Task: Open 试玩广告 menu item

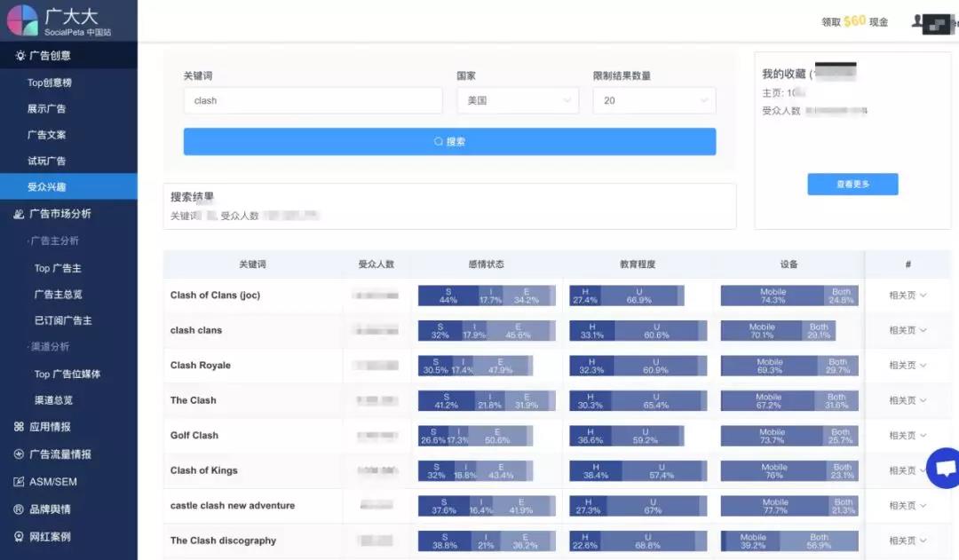Action: coord(46,162)
